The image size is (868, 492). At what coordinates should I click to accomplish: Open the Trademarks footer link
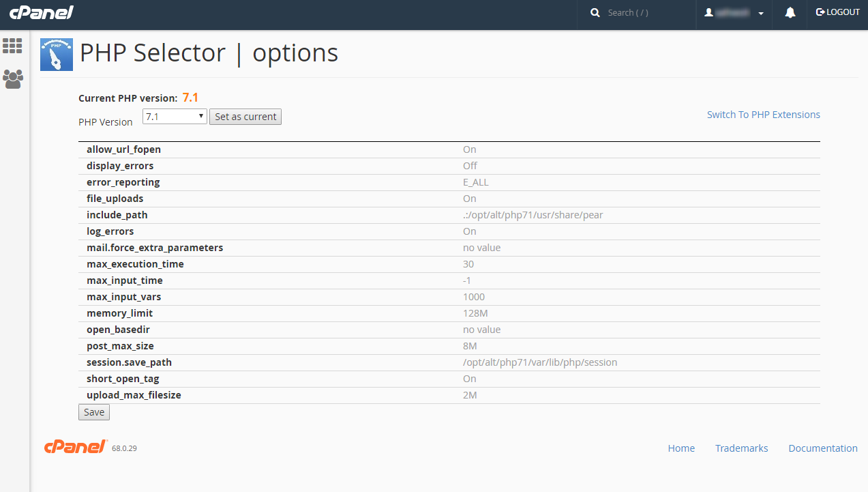741,448
